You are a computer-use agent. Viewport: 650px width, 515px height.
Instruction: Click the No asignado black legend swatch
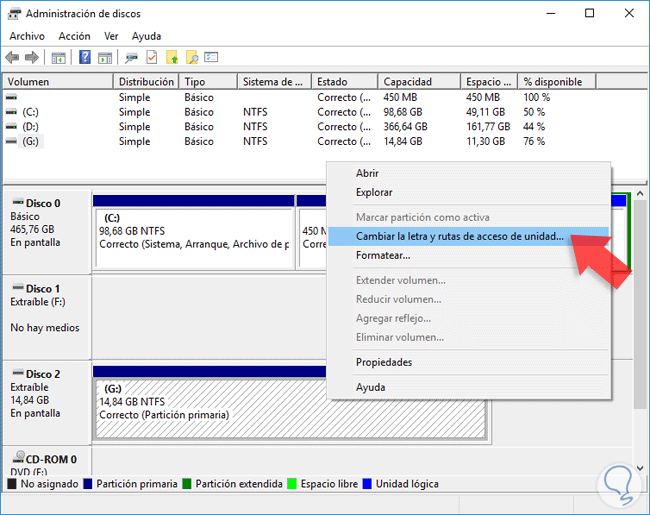12,484
